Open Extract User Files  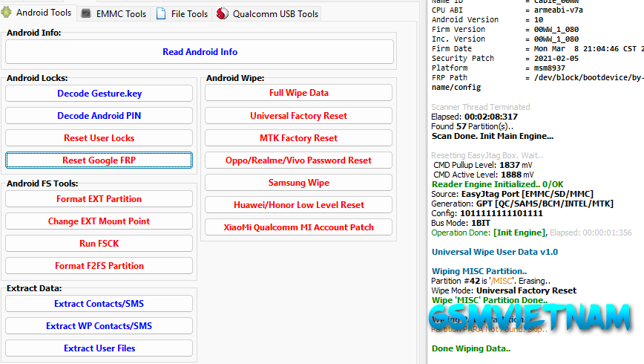click(x=99, y=348)
